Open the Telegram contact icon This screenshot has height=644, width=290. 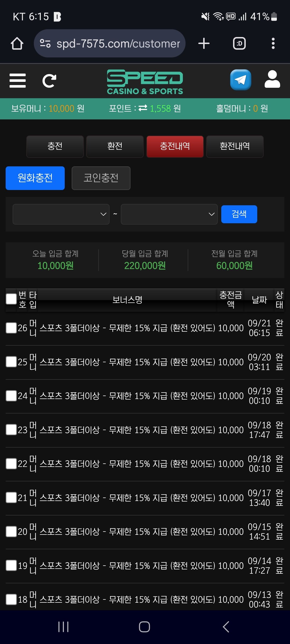click(241, 80)
